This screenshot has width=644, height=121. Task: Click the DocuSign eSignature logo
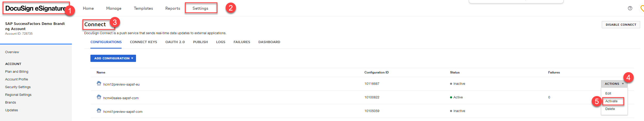[x=36, y=8]
